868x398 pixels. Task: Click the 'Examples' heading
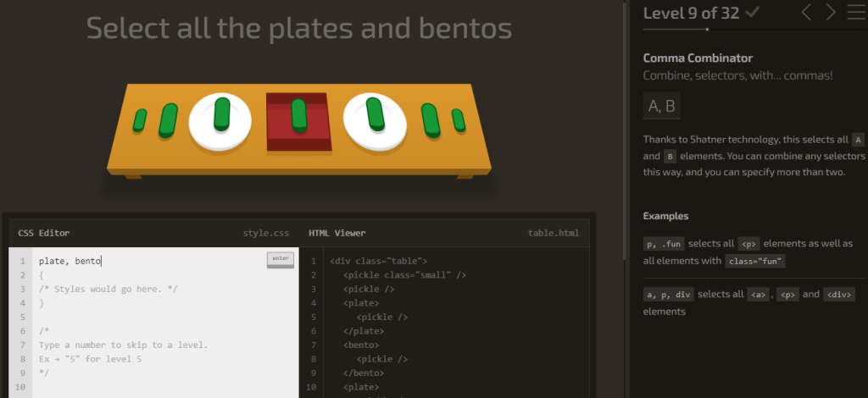(x=666, y=216)
